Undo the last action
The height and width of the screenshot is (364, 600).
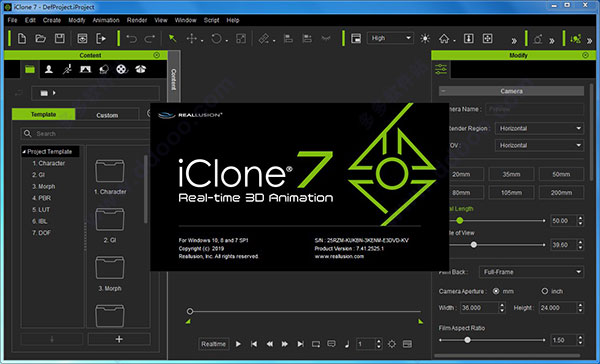coord(132,39)
